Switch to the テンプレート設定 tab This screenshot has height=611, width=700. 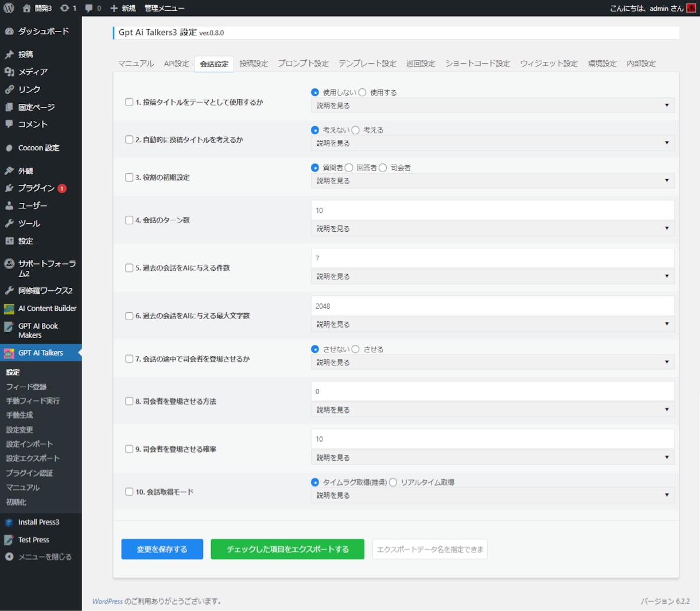point(367,64)
